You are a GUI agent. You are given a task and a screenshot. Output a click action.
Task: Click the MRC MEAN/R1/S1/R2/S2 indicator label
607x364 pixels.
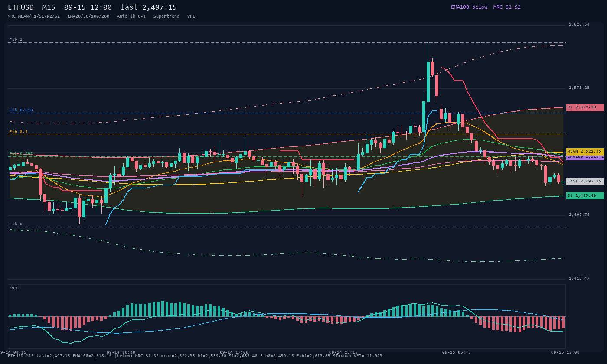coord(34,16)
